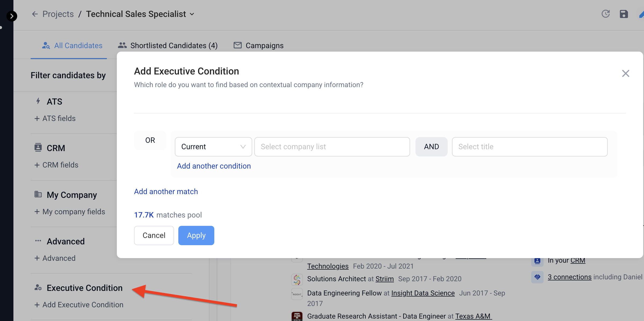Viewport: 644px width, 321px height.
Task: Click the Select company list field
Action: pyautogui.click(x=332, y=147)
